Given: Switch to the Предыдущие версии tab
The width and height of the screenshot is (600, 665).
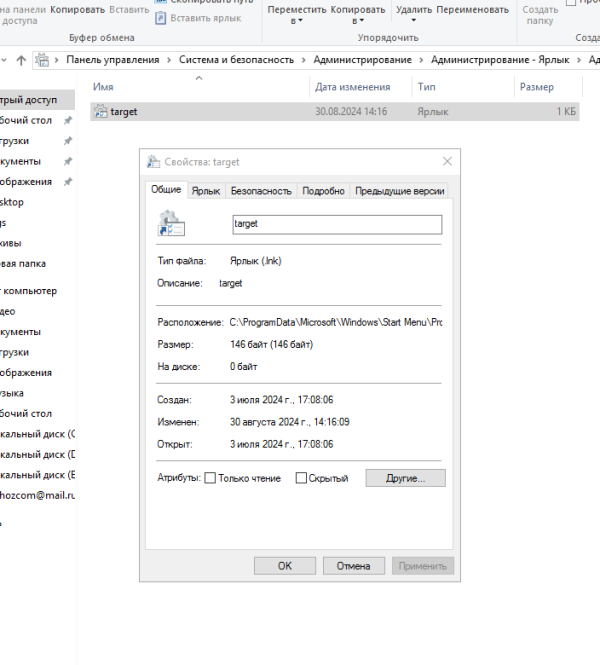Looking at the screenshot, I should click(399, 191).
